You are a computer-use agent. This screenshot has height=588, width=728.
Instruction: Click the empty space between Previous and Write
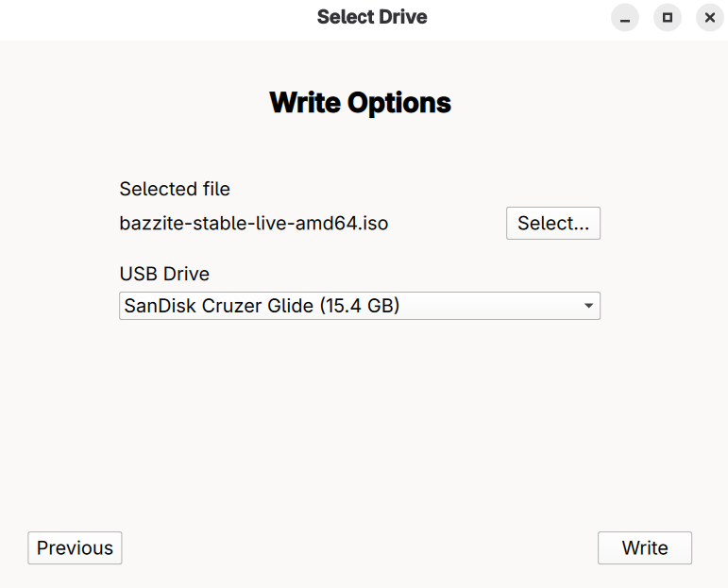tap(359, 547)
